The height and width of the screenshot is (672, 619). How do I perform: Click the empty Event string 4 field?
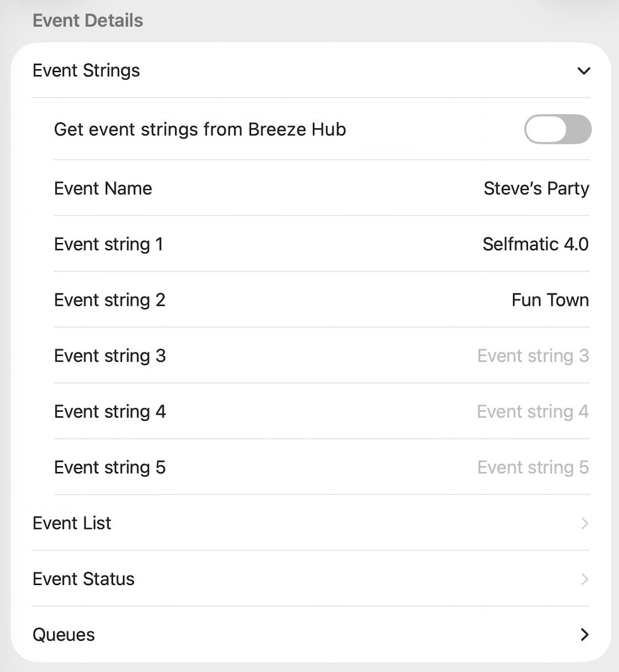533,412
